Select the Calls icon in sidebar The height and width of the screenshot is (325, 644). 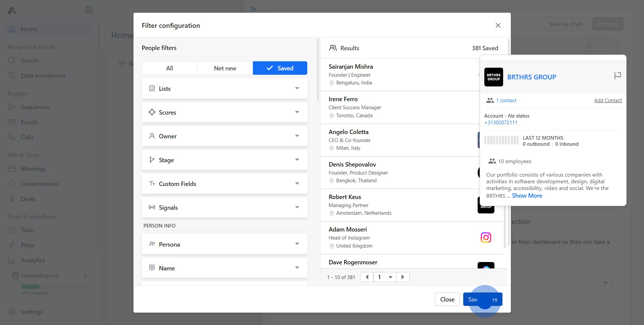(x=12, y=137)
